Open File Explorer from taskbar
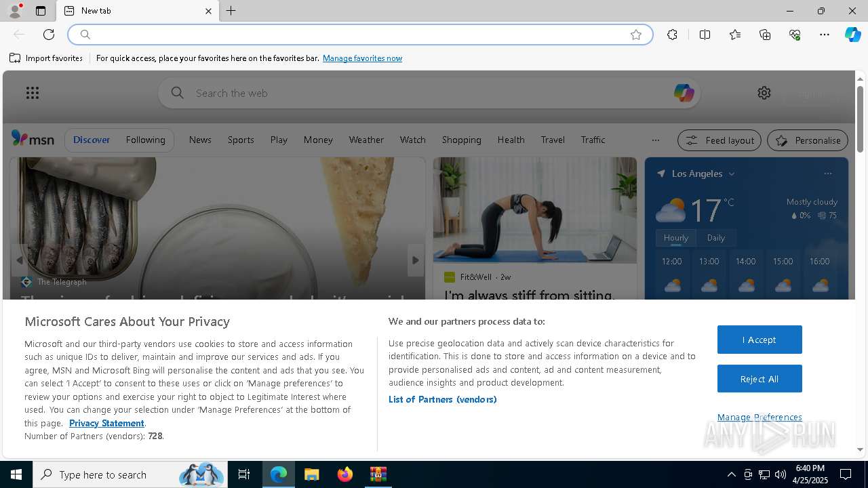 click(311, 474)
